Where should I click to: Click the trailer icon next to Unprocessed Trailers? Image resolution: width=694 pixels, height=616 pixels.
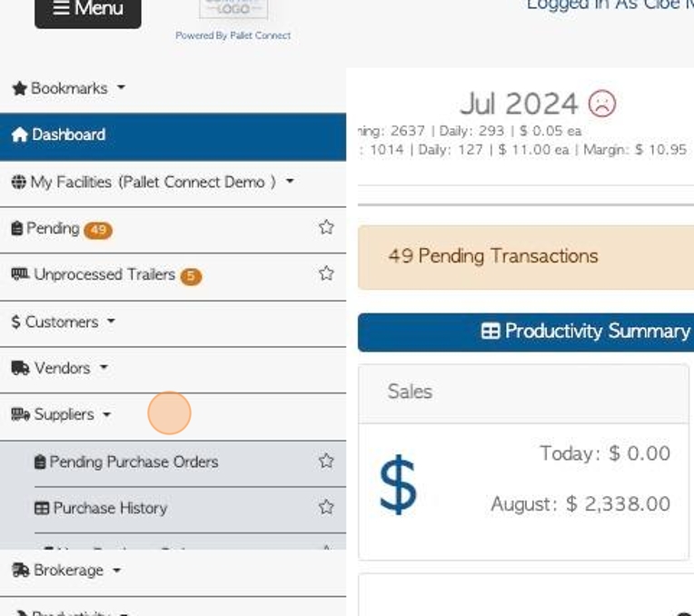[x=20, y=273]
